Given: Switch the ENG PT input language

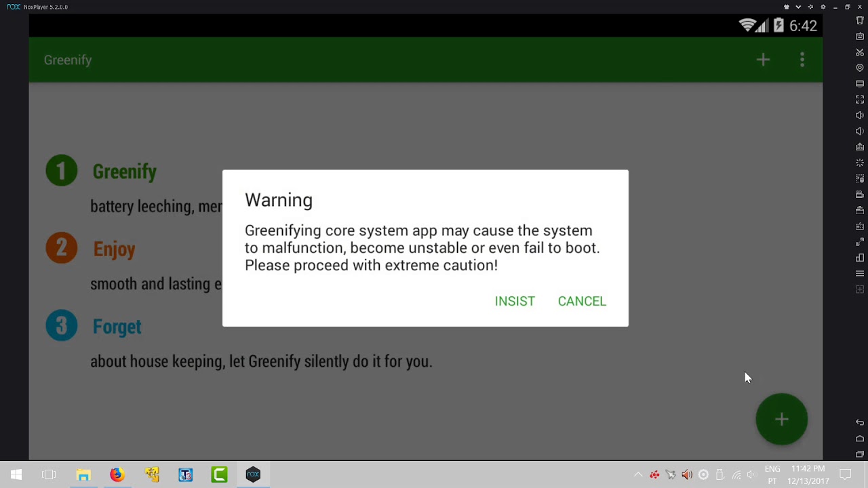Looking at the screenshot, I should [x=772, y=475].
